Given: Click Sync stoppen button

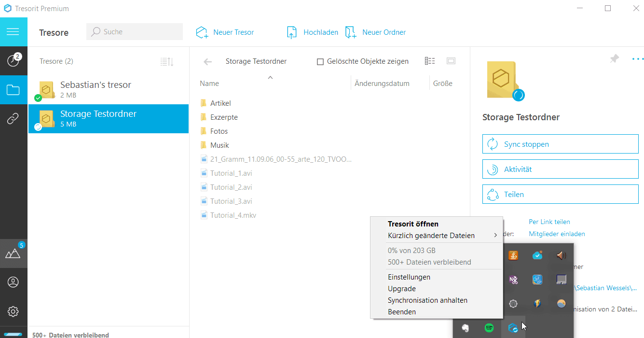Looking at the screenshot, I should 560,144.
